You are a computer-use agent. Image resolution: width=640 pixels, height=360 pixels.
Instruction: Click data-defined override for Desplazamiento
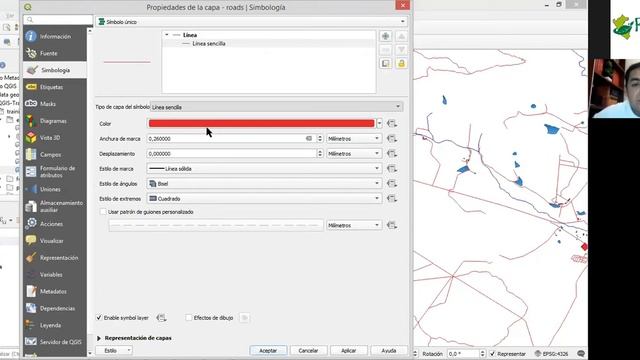tap(392, 153)
